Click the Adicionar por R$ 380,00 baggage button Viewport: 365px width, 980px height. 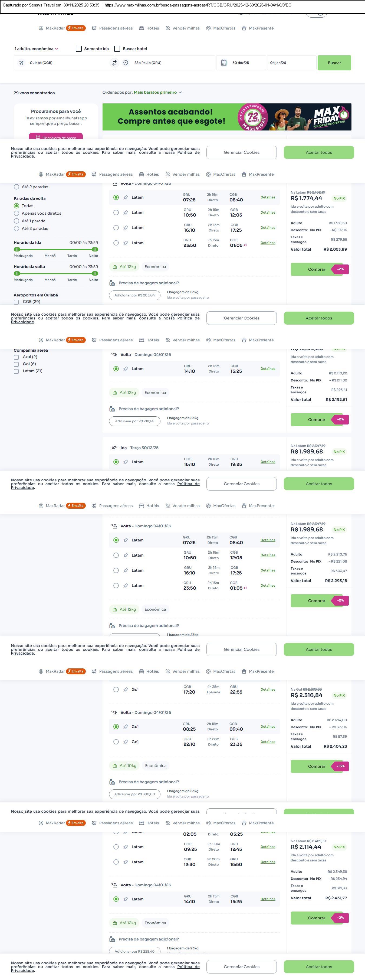(x=134, y=794)
